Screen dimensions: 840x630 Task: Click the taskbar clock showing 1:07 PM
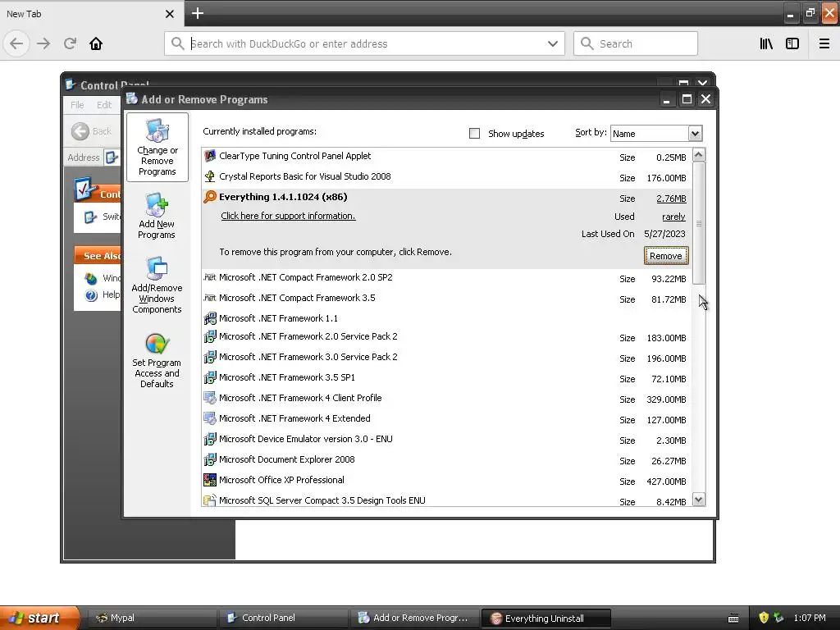[x=810, y=618]
